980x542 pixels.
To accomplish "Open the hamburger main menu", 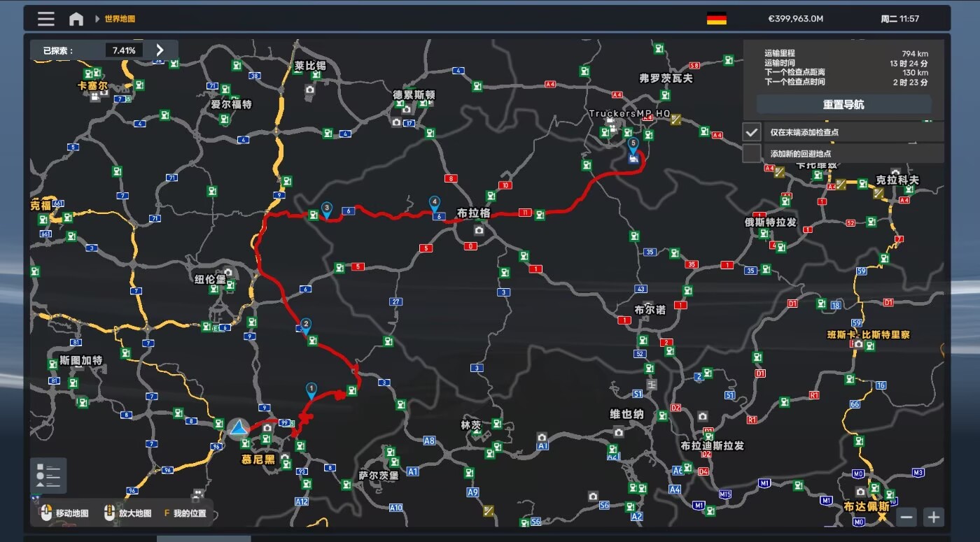I will coord(46,19).
